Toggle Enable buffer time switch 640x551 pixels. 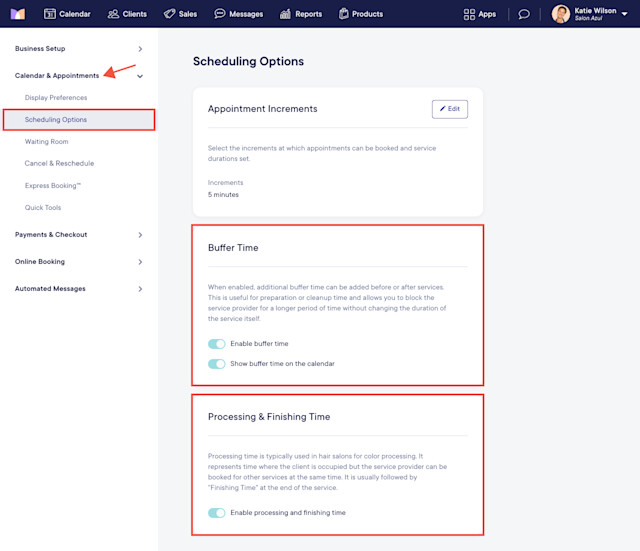tap(216, 344)
